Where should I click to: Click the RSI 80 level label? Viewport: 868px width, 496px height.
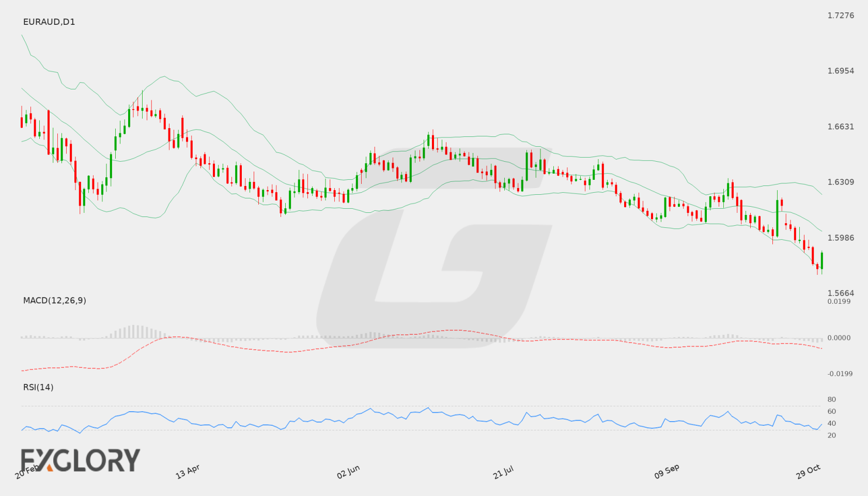coord(831,399)
